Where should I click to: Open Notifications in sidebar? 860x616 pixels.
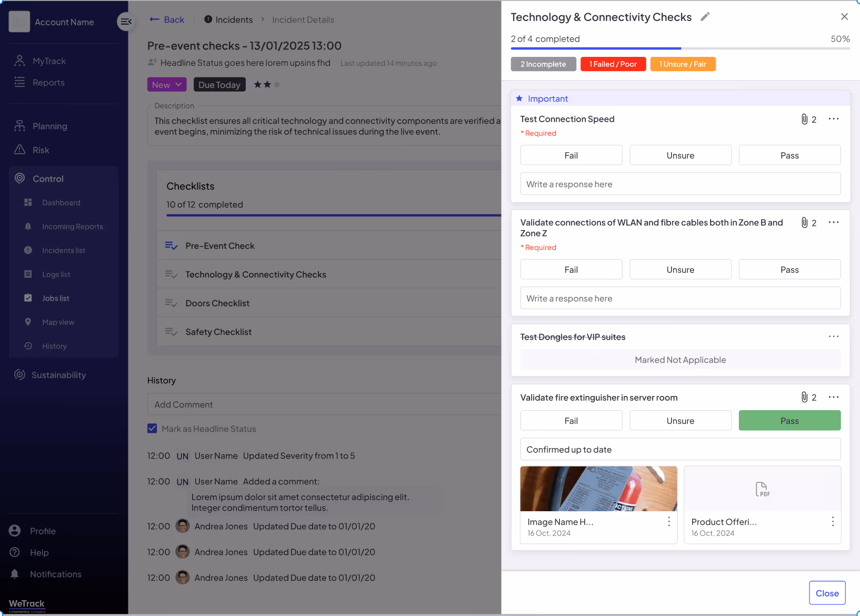point(46,574)
